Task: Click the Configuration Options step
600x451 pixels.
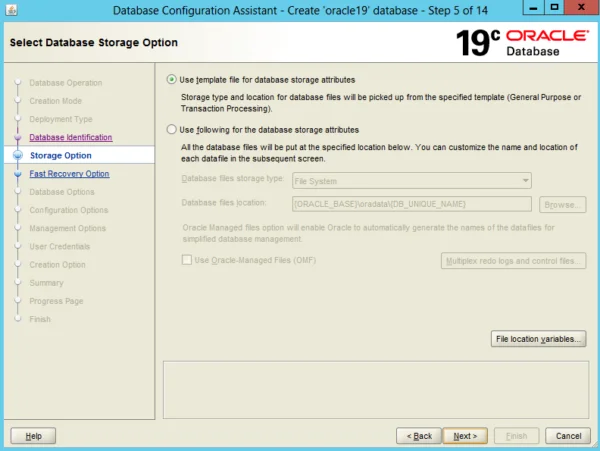Action: pos(69,210)
